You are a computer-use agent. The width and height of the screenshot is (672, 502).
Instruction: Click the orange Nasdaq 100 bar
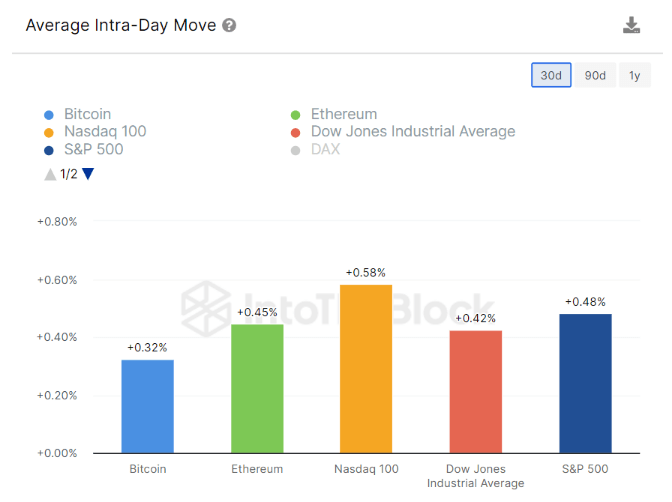point(366,368)
